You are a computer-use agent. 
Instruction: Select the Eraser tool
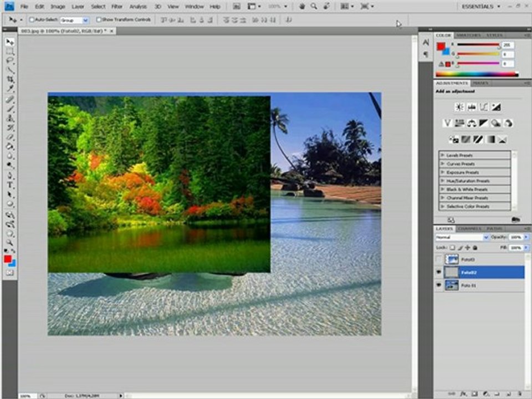tap(10, 137)
